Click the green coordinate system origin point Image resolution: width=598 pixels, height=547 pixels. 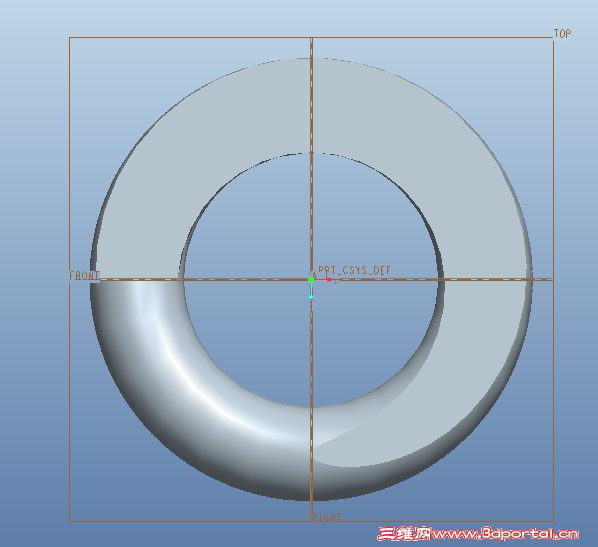coord(311,280)
